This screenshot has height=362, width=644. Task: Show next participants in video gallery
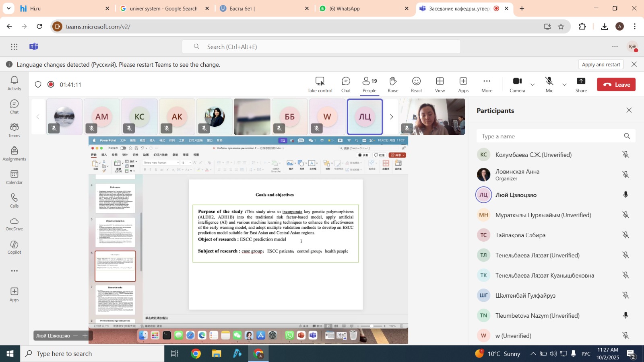391,117
